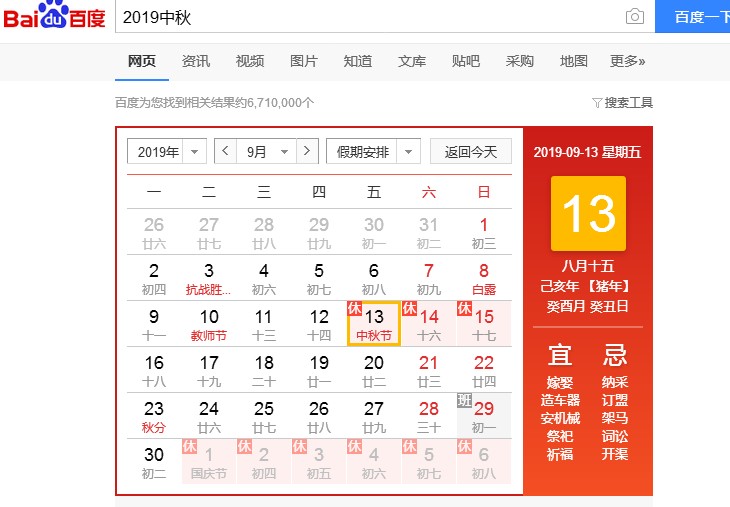Click the Baidu logo
This screenshot has height=507, width=730.
click(54, 18)
